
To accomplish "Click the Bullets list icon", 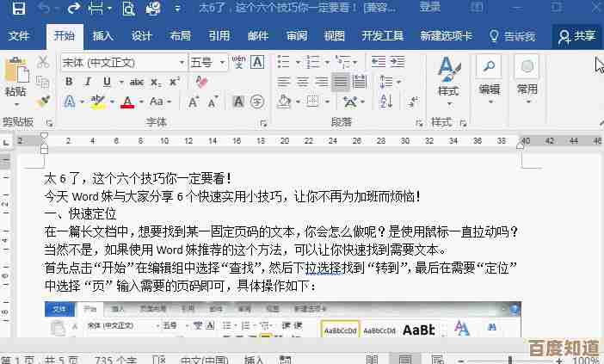I will point(284,62).
